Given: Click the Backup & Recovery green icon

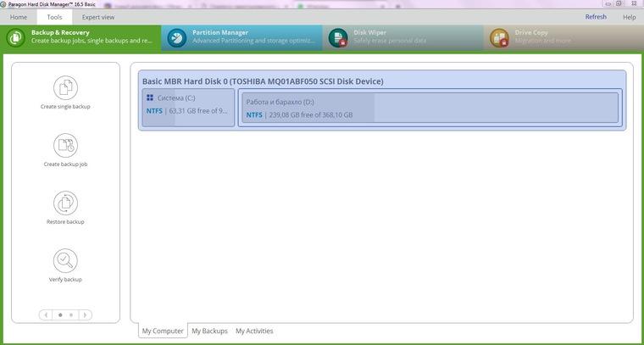Looking at the screenshot, I should point(15,37).
